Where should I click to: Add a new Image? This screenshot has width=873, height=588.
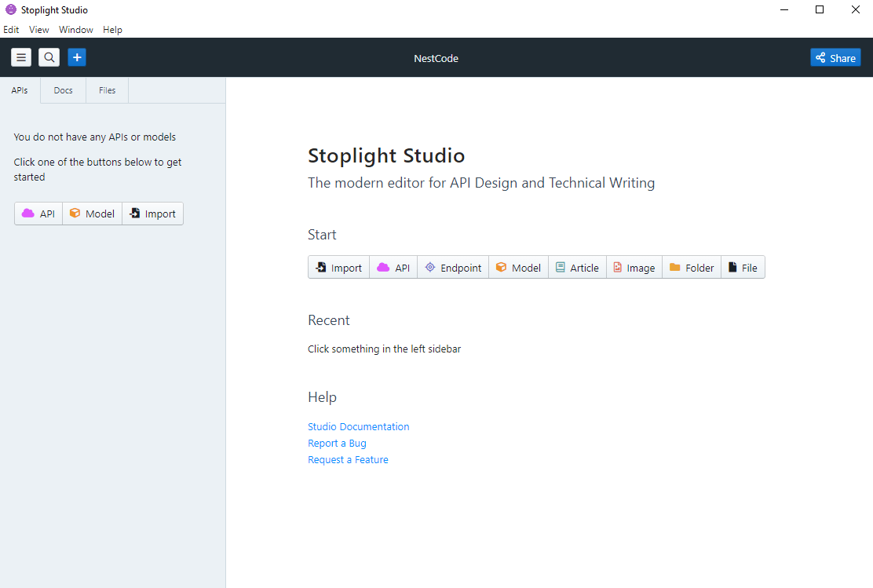click(x=634, y=268)
